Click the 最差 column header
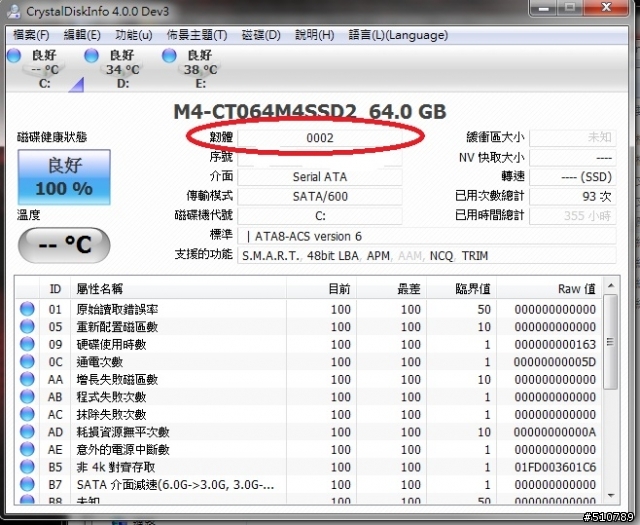Screen dimensions: 640x525 click(x=392, y=289)
